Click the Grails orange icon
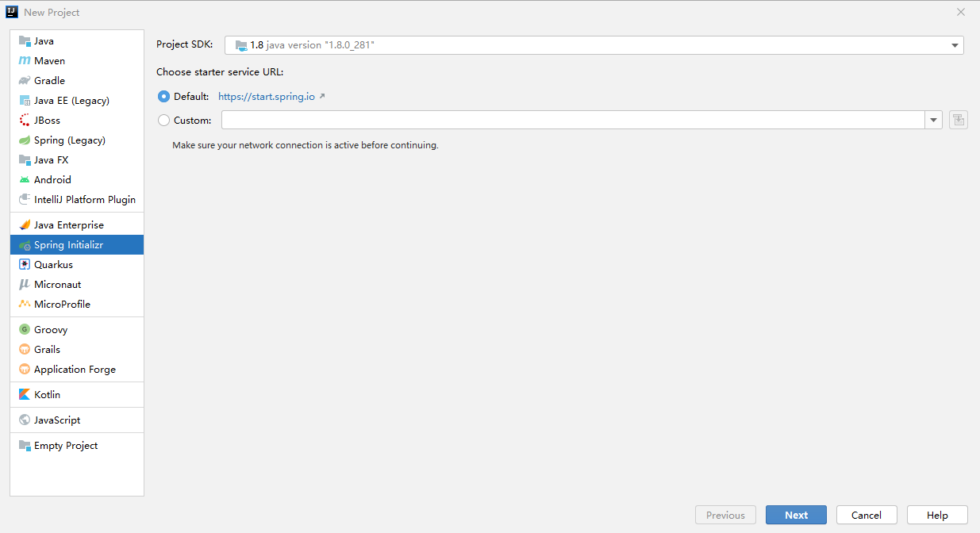 click(25, 350)
